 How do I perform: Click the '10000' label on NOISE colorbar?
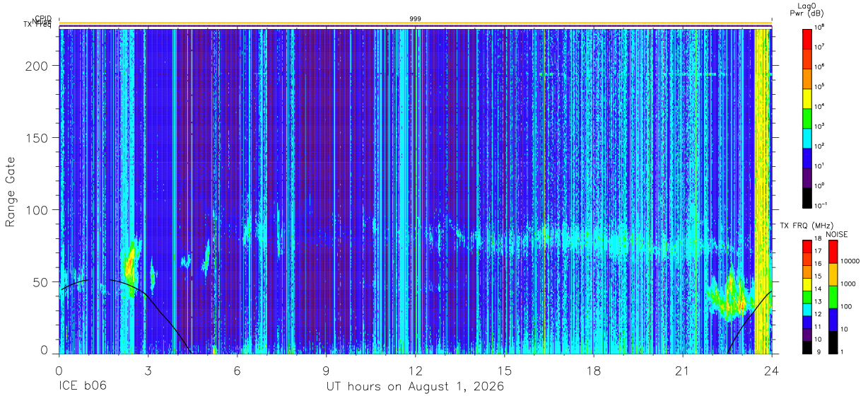[x=849, y=262]
